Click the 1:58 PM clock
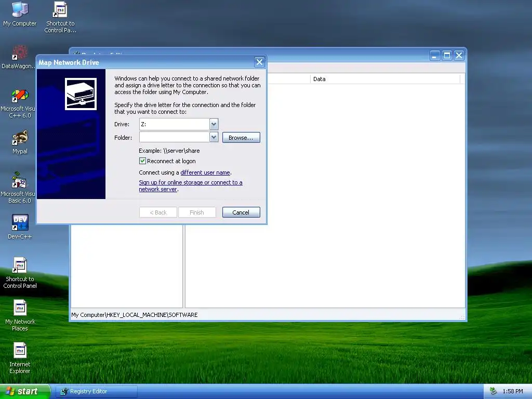Viewport: 532px width, 399px height. point(512,391)
